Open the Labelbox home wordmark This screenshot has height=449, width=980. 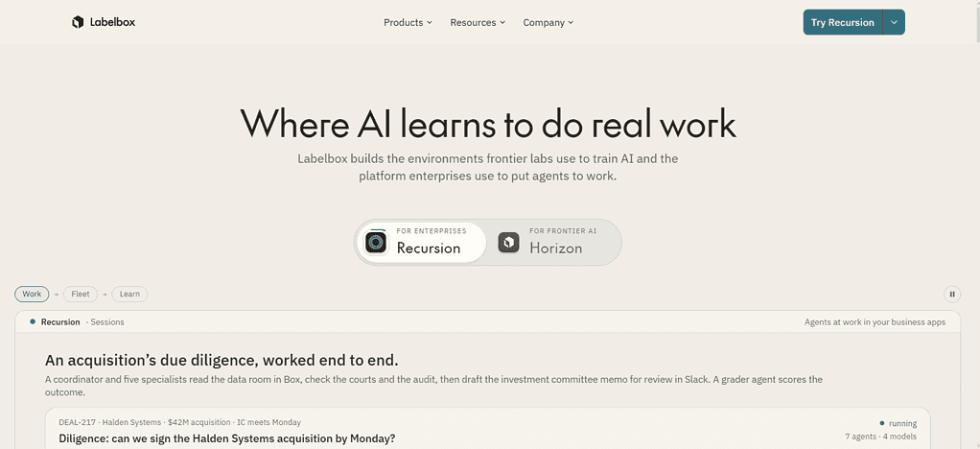112,22
